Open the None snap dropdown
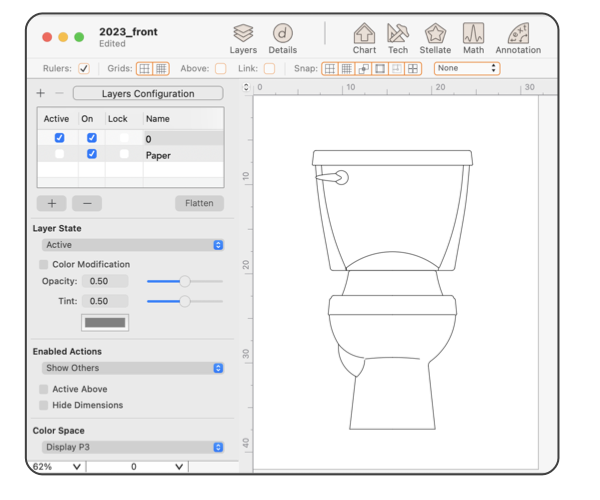Viewport: 600px width, 500px height. coord(467,68)
